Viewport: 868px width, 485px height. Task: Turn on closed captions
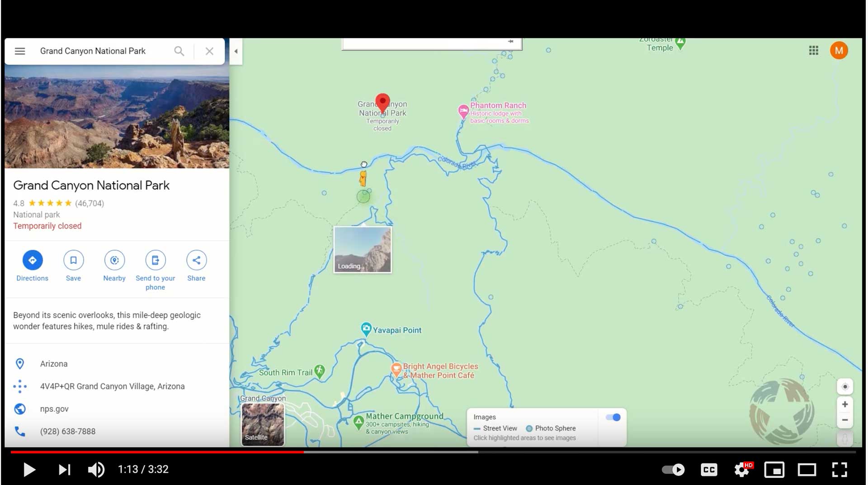pyautogui.click(x=708, y=470)
